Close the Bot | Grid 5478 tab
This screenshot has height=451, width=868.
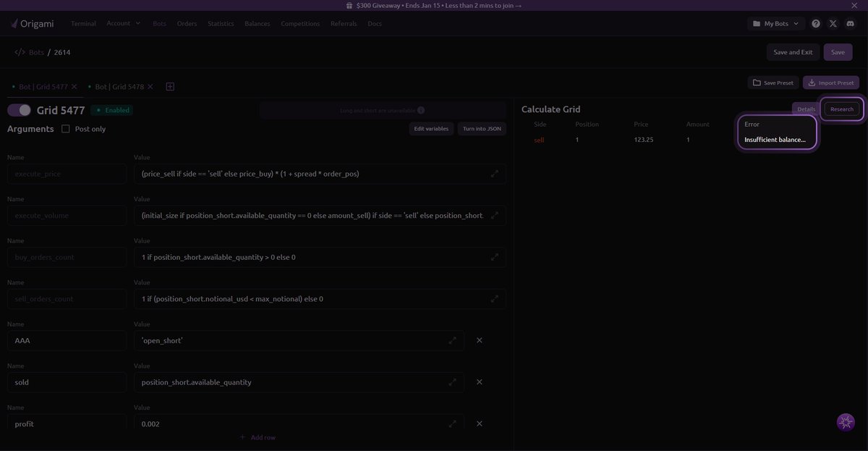click(150, 86)
